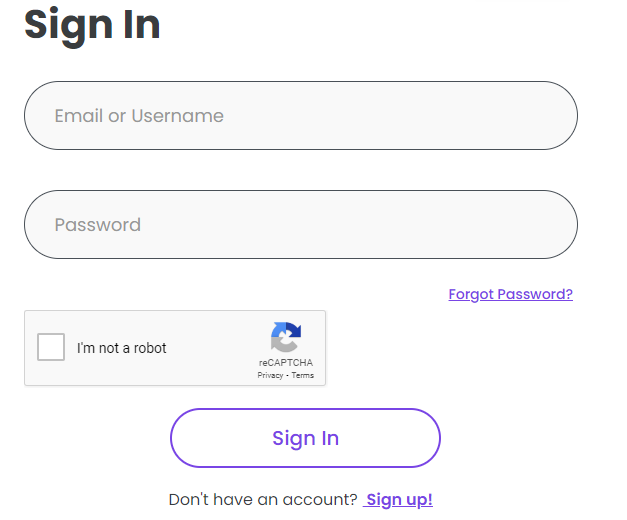627x520 pixels.
Task: Click the reCAPTCHA text under the logo
Action: (286, 362)
